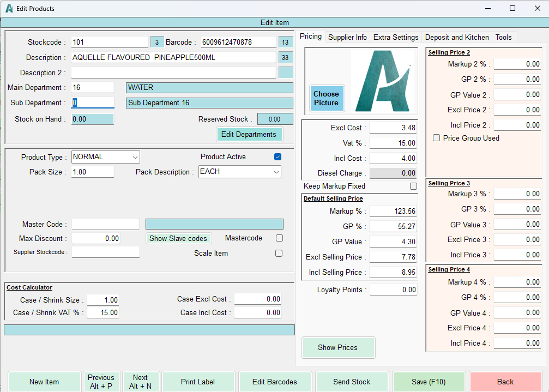Click the Edit Departments button
The image size is (549, 392).
249,135
